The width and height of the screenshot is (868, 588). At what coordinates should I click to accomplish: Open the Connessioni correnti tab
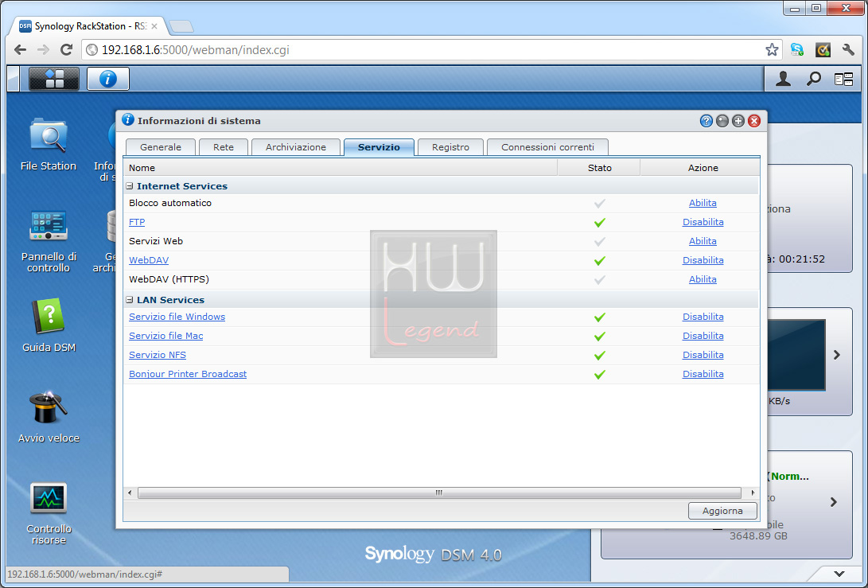click(x=547, y=146)
